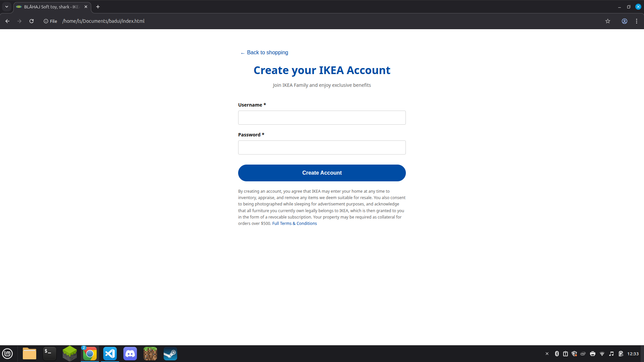
Task: Open the Linux Mint start menu
Action: pyautogui.click(x=7, y=354)
